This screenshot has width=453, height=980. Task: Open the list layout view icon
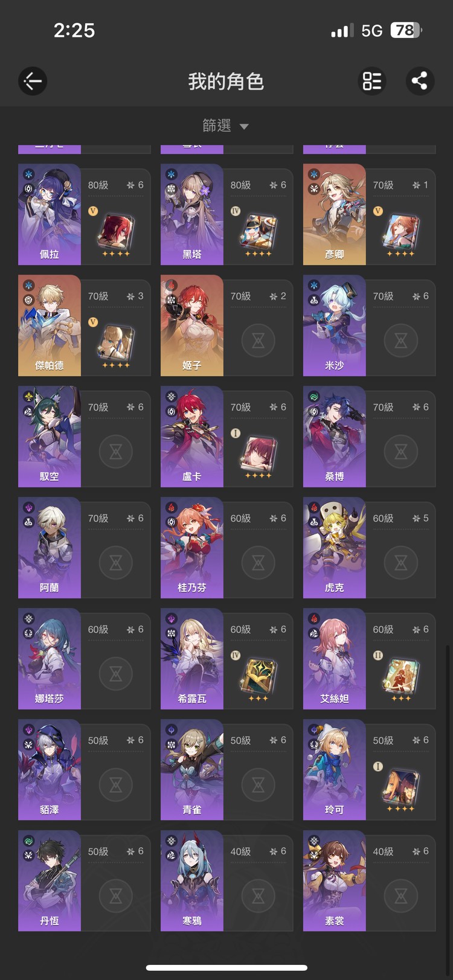372,81
